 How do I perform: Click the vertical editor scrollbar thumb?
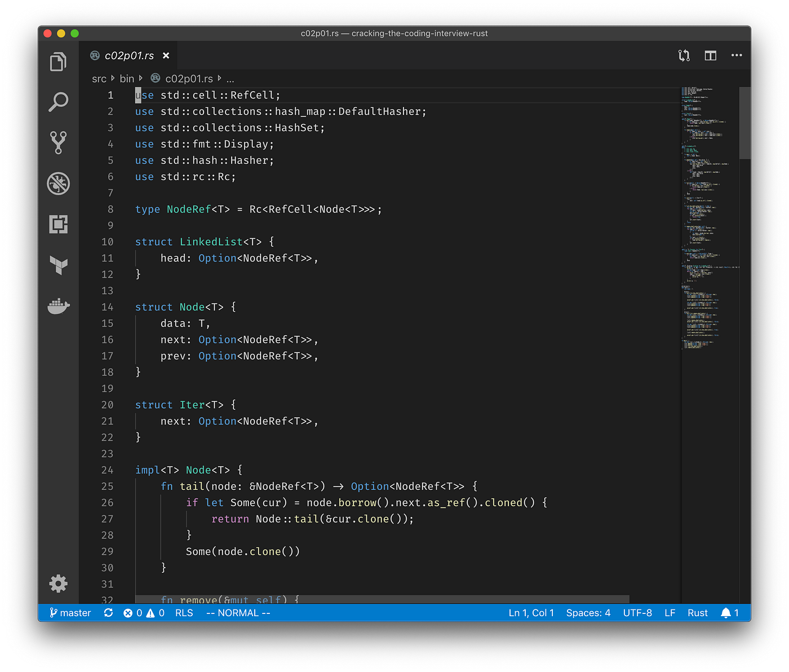click(744, 123)
